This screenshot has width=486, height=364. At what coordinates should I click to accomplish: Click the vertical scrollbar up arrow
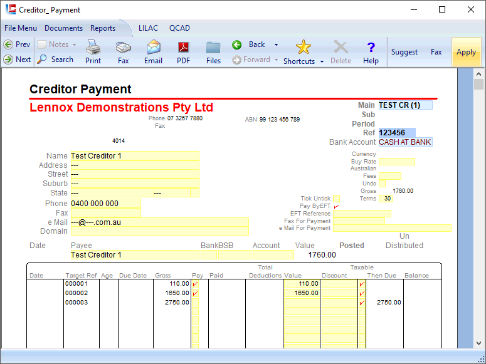[479, 74]
